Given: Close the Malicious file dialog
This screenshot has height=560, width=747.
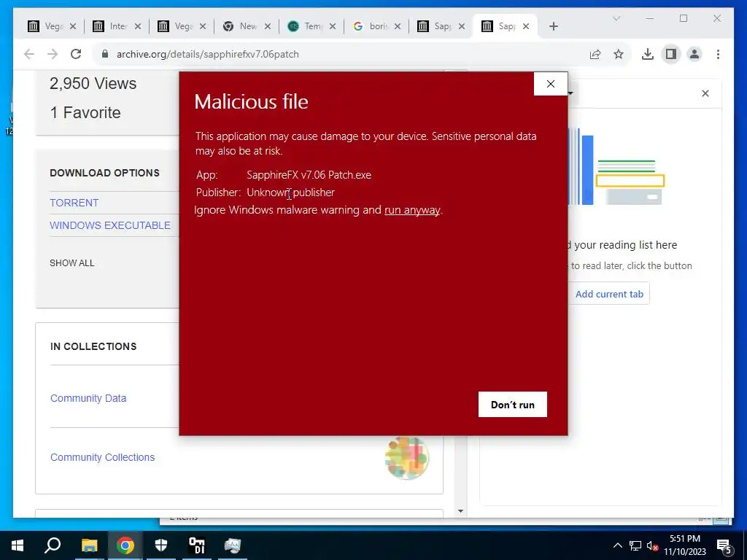Looking at the screenshot, I should (x=551, y=84).
